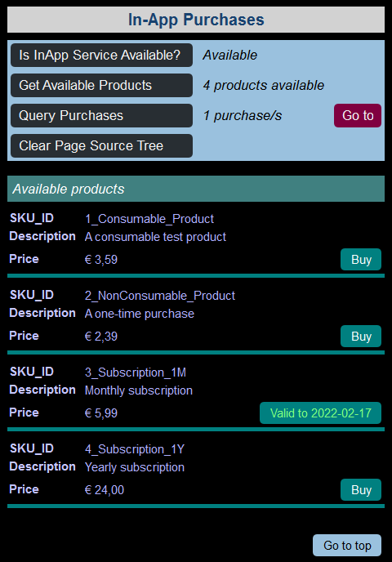Click the Valid to 2022-02-17 button
This screenshot has height=562, width=392.
pos(320,413)
